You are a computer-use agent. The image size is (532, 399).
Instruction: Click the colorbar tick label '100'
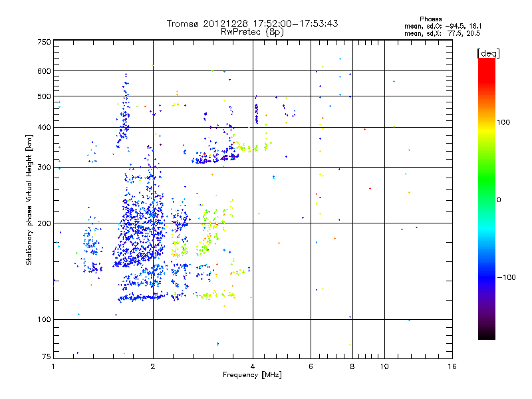pos(503,122)
